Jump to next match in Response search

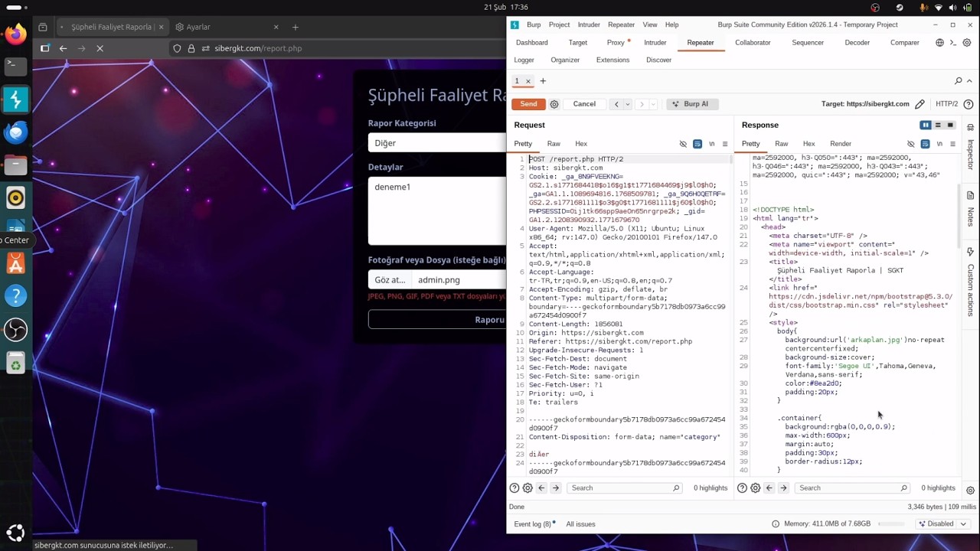pos(782,488)
